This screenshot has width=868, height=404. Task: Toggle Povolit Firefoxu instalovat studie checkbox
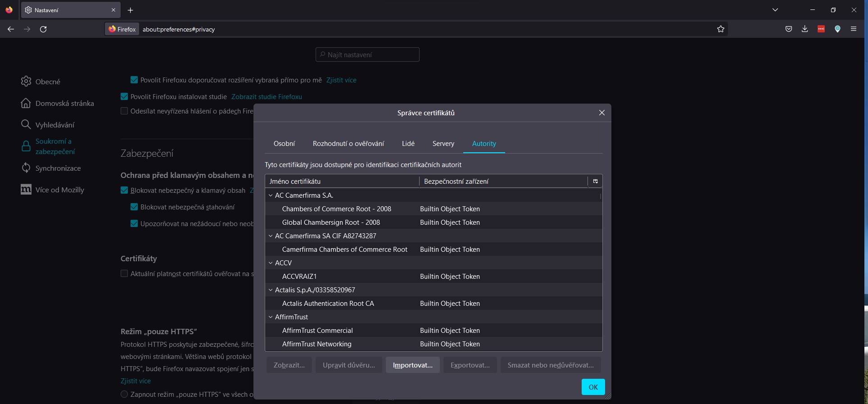coord(124,96)
